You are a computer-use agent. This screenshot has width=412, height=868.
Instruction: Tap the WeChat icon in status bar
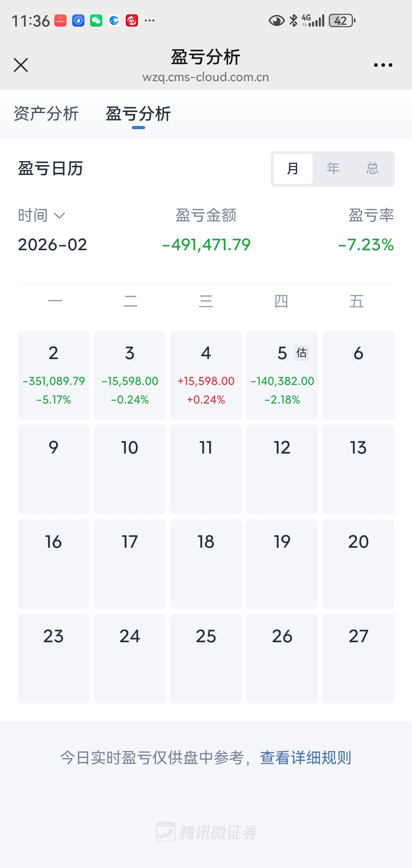[x=96, y=21]
